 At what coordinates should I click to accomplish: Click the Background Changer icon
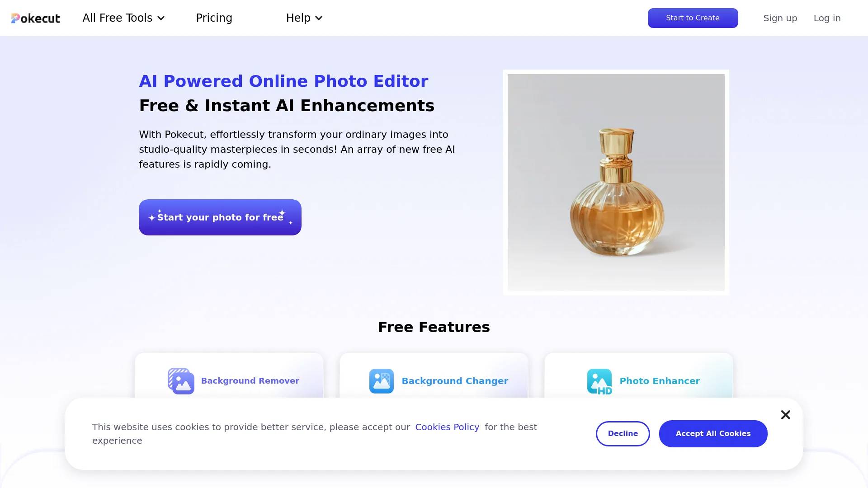(x=381, y=380)
